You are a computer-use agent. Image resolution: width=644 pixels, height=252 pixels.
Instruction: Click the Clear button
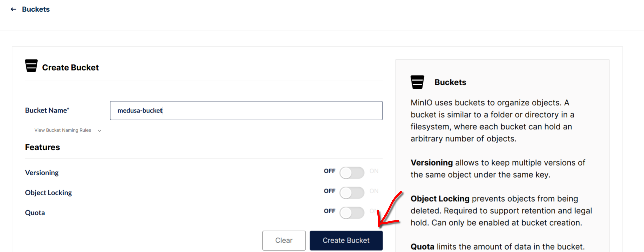point(284,240)
